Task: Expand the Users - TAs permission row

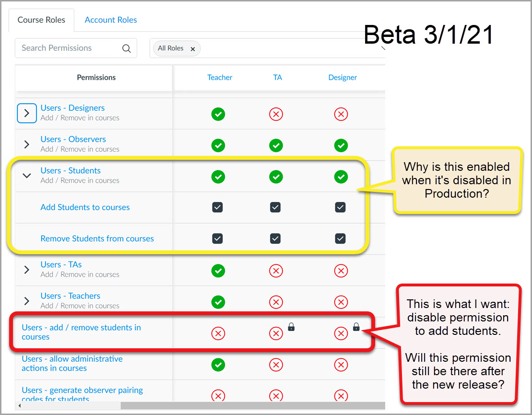Action: pos(27,270)
